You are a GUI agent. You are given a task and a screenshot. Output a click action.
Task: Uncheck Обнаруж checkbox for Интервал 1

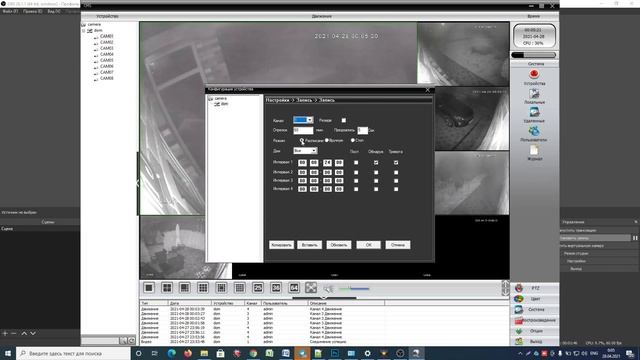(376, 162)
